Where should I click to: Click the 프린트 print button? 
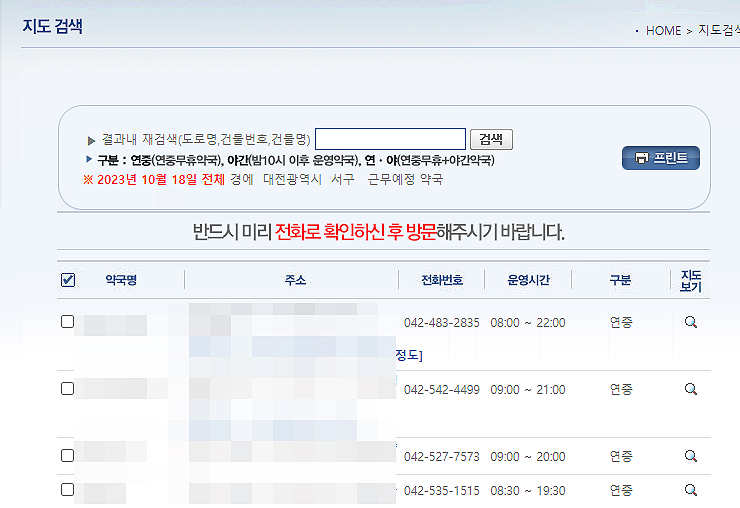click(661, 158)
